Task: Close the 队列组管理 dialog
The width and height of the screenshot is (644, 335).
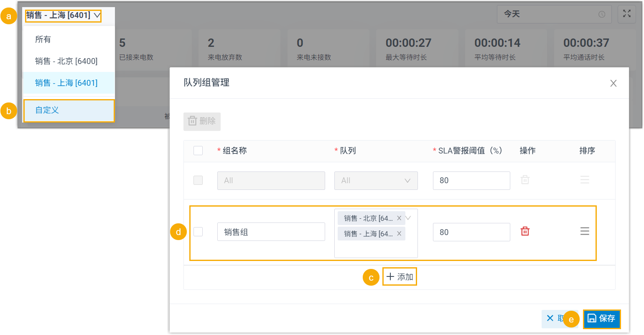Action: coord(613,83)
